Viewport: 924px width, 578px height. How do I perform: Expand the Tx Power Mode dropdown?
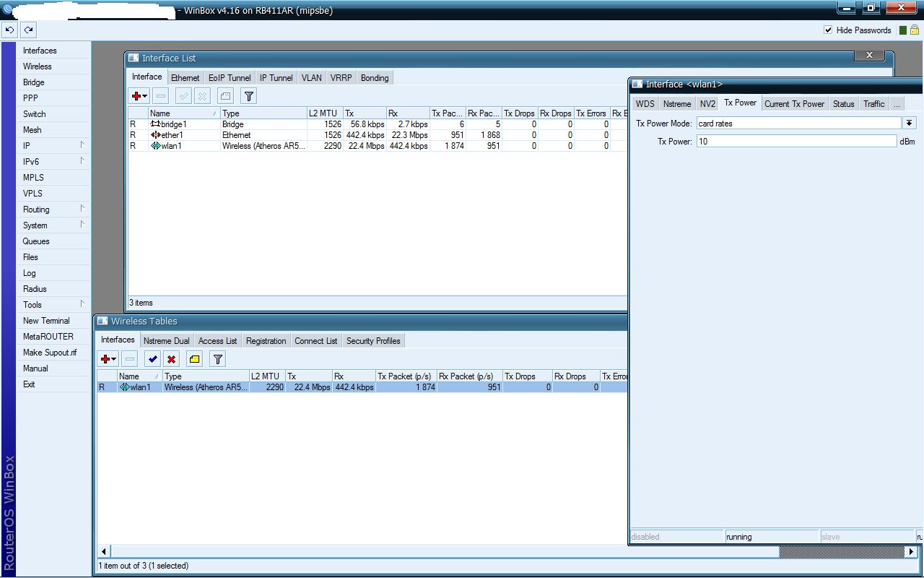pos(910,124)
